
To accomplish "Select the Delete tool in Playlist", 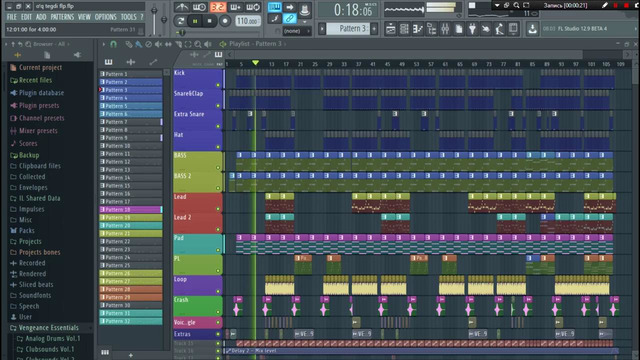I will tap(149, 44).
